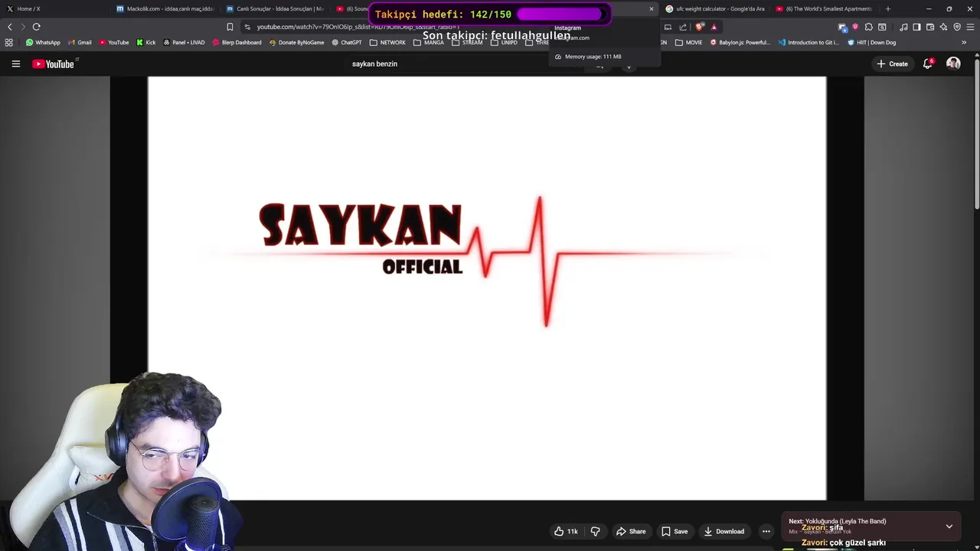
Task: Reload the page with the refresh icon
Action: 36,27
